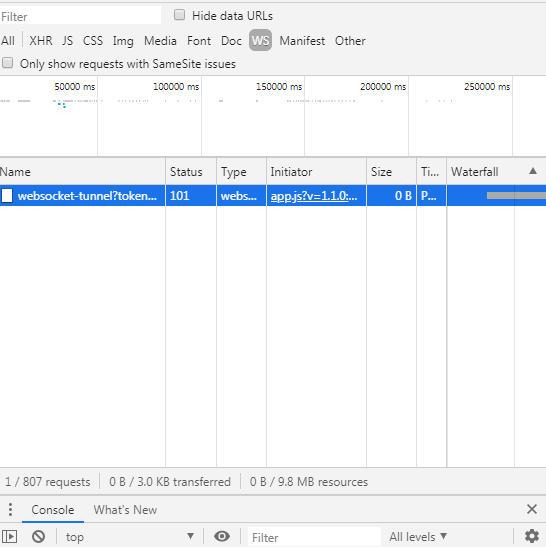Select the CSS filter type
The image size is (546, 547).
click(x=93, y=41)
